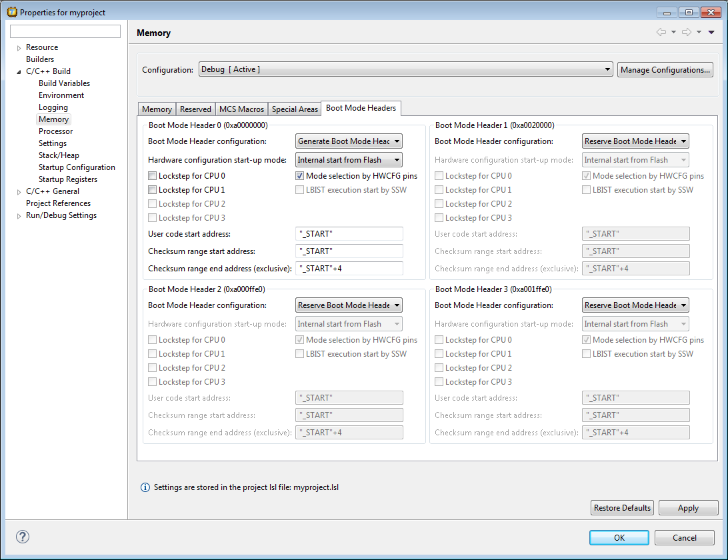This screenshot has height=560, width=728.
Task: Edit Header 0 User code start address field
Action: click(349, 233)
